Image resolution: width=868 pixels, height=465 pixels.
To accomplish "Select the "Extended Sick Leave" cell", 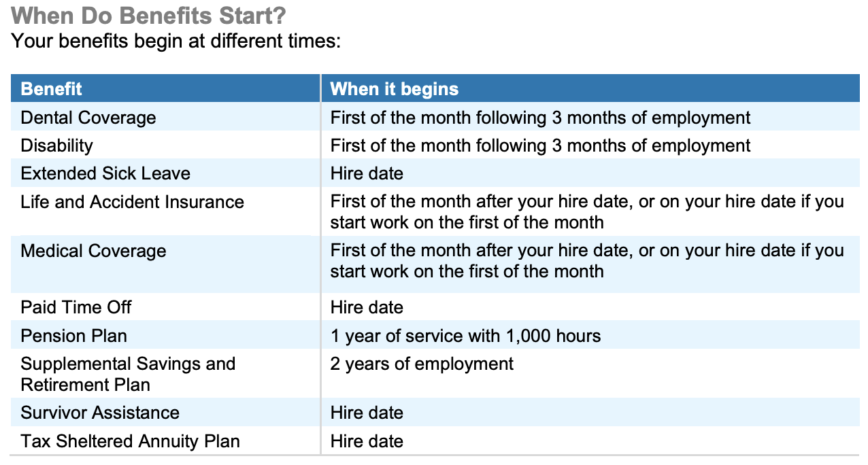I will click(x=105, y=173).
